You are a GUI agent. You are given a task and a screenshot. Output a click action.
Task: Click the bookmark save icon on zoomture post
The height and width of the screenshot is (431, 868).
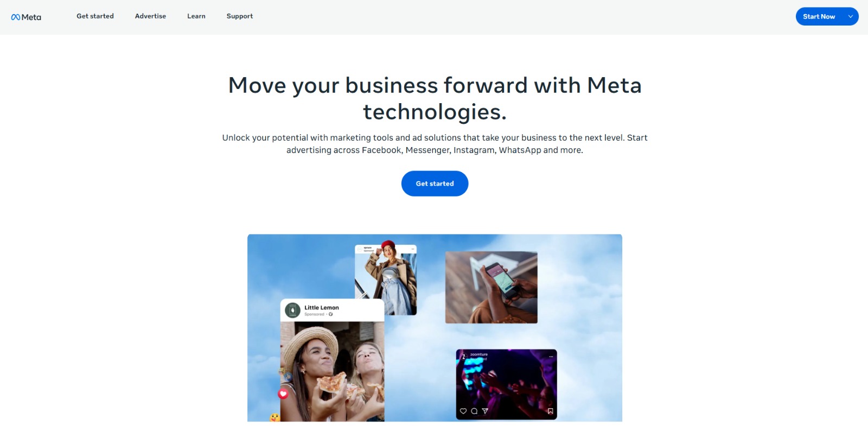(x=550, y=411)
